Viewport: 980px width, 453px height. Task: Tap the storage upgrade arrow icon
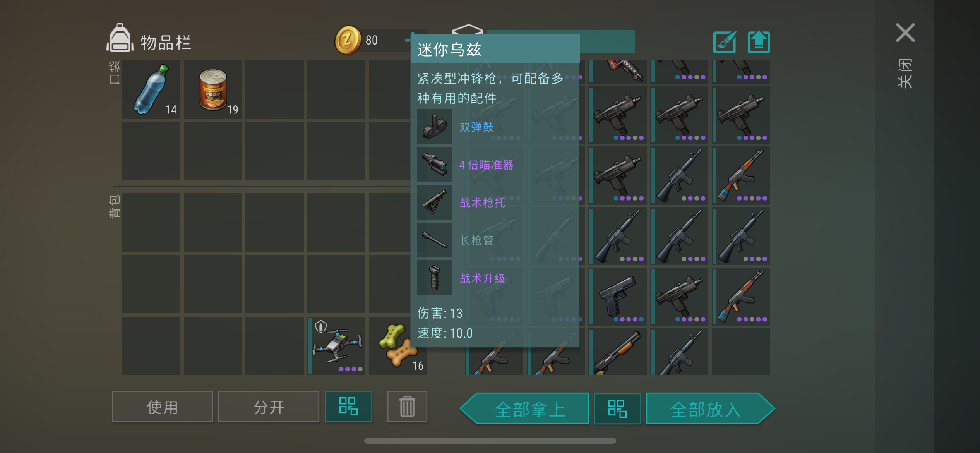coord(759,42)
